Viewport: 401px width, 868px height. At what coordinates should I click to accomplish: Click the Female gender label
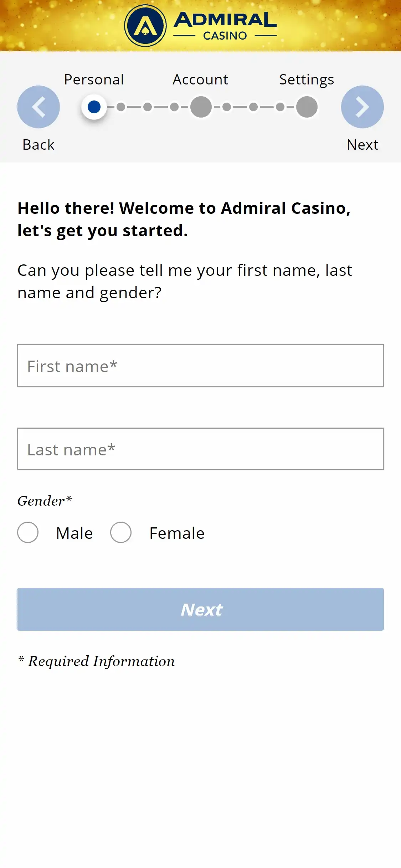click(x=177, y=533)
